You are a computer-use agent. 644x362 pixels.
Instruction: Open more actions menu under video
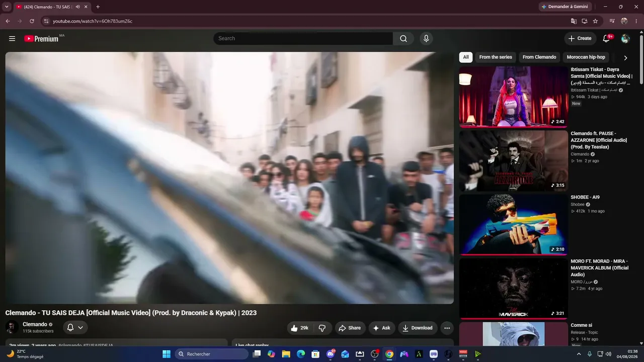[x=447, y=328]
